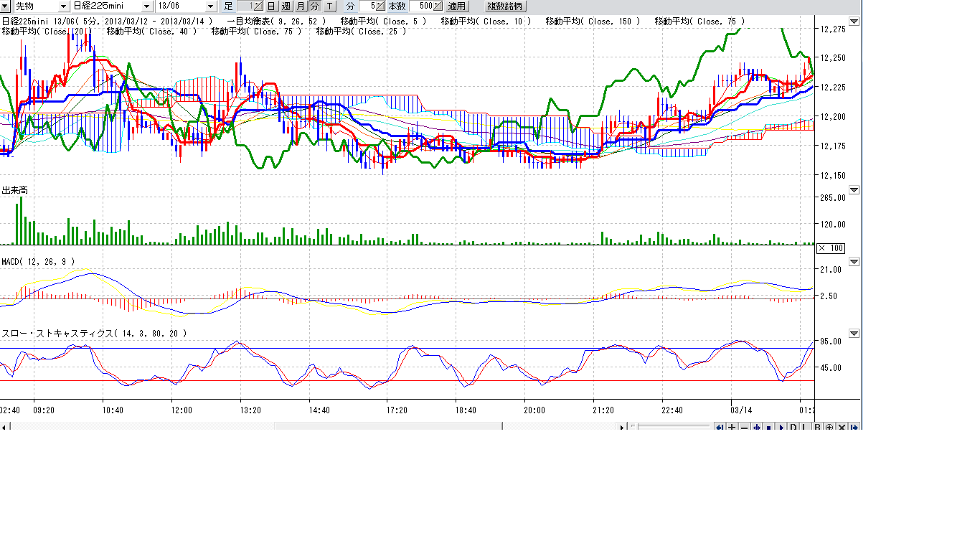Expand the MACD panel options arrow
The width and height of the screenshot is (980, 551).
pyautogui.click(x=854, y=262)
